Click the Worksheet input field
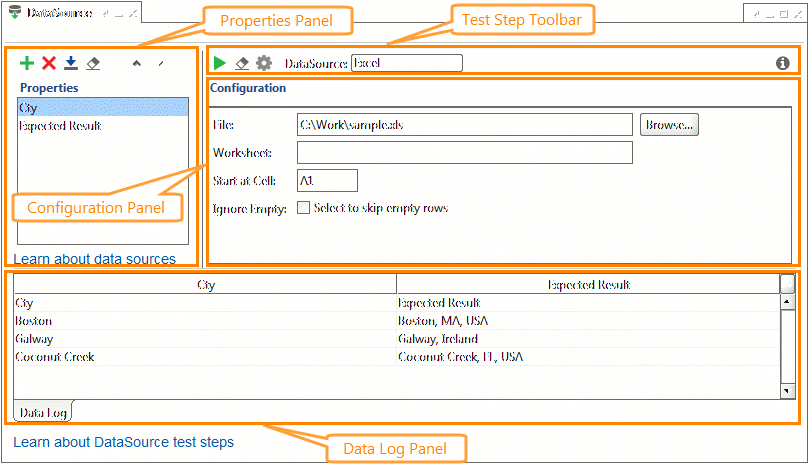The height and width of the screenshot is (471, 809). click(x=465, y=153)
